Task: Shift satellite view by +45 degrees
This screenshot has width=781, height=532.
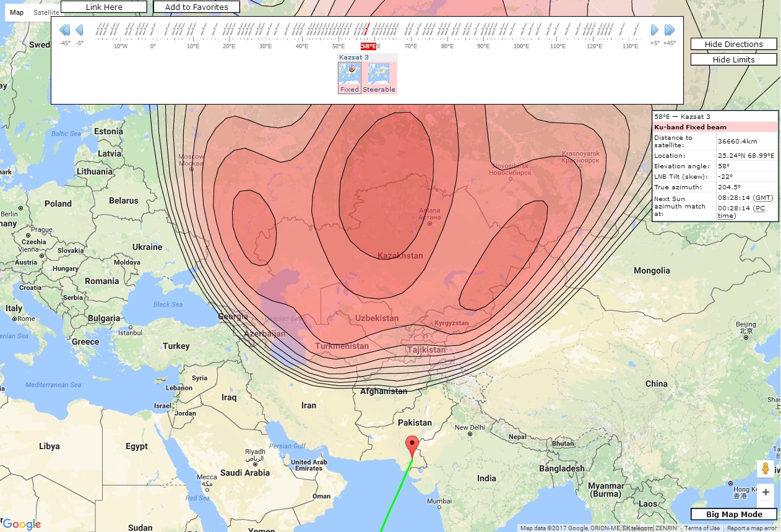Action: 670,30
